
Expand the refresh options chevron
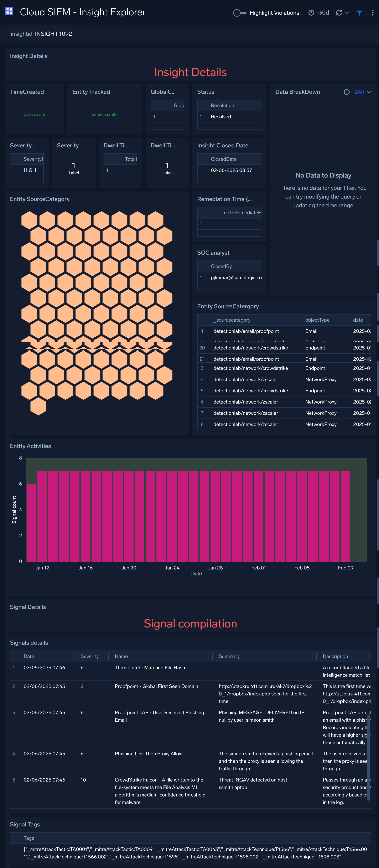347,13
